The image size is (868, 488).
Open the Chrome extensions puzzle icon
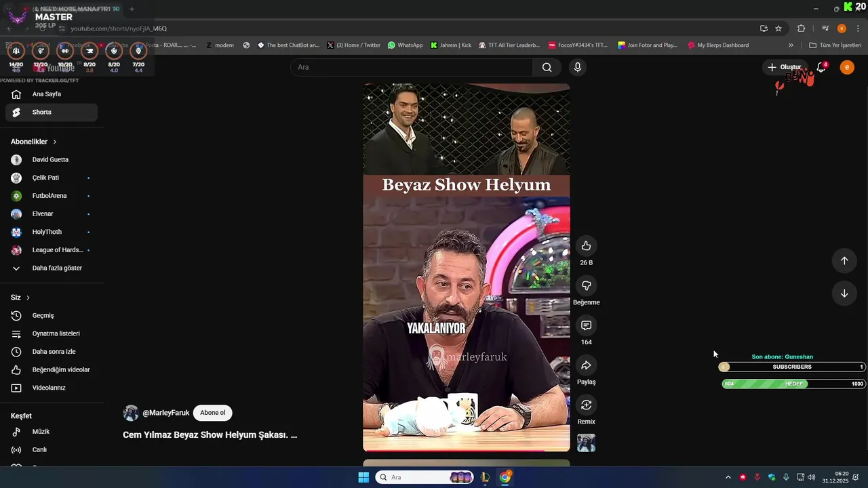coord(802,28)
